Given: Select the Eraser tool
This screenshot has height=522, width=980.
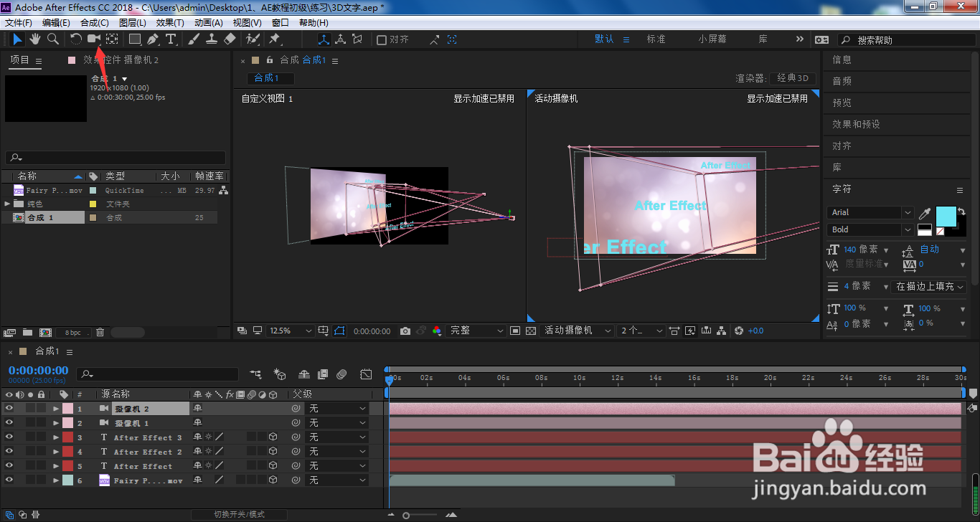Looking at the screenshot, I should point(230,39).
